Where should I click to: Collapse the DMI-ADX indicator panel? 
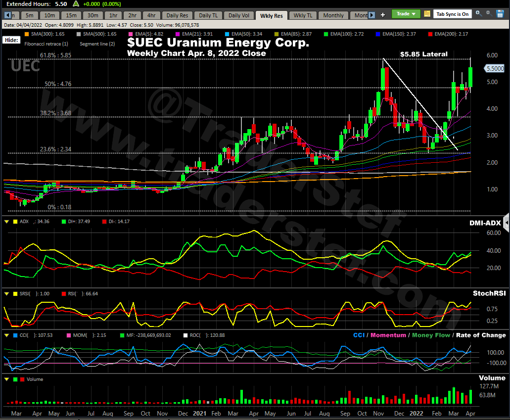coord(6,222)
